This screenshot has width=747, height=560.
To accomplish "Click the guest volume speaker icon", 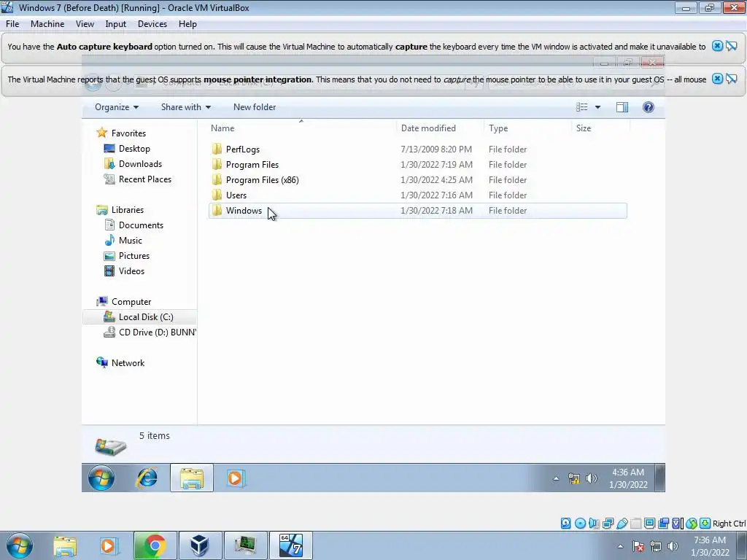I will (591, 478).
